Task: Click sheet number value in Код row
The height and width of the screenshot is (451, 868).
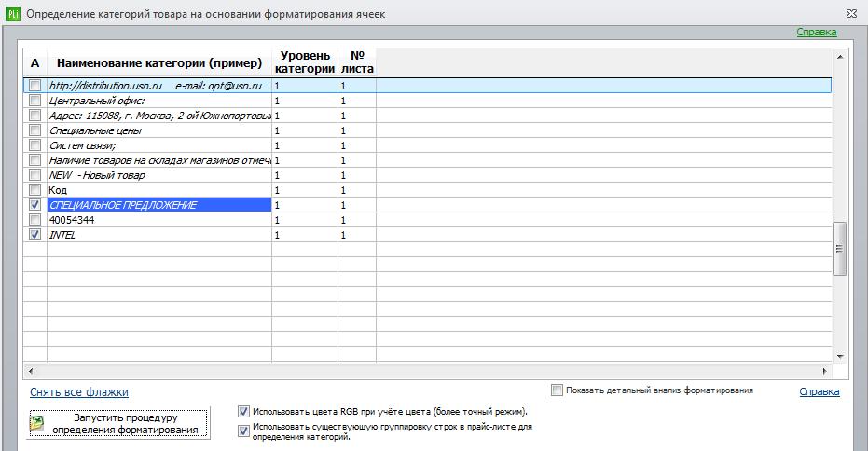Action: [357, 190]
